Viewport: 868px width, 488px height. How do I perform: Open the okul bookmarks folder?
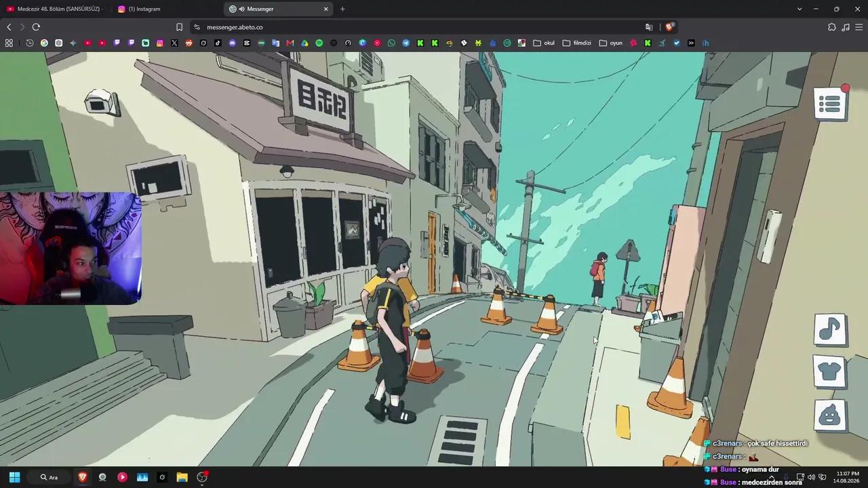[x=544, y=43]
